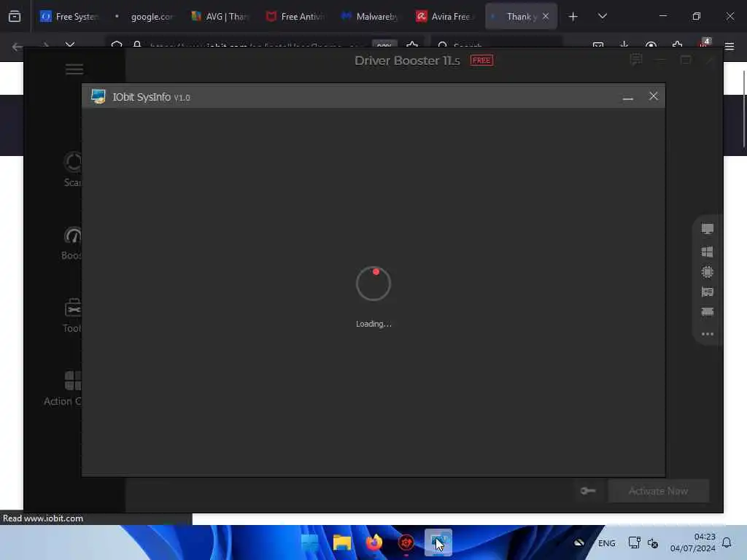
Task: Click the Windows Start button
Action: (310, 542)
